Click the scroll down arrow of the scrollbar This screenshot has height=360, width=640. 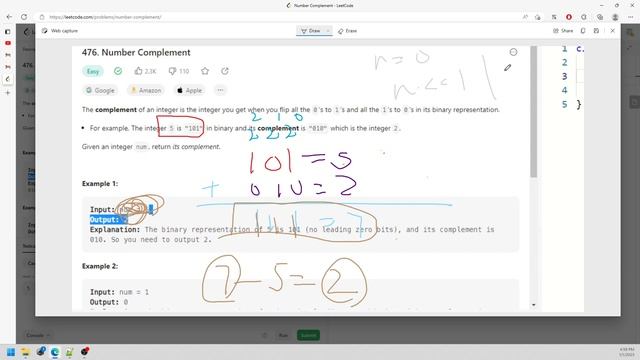[533, 305]
